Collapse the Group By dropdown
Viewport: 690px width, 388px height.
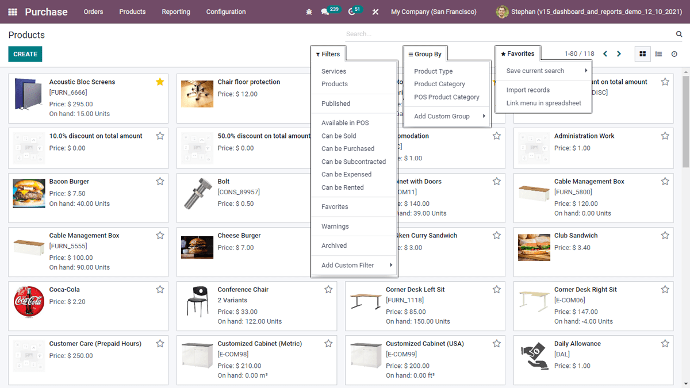coord(425,54)
